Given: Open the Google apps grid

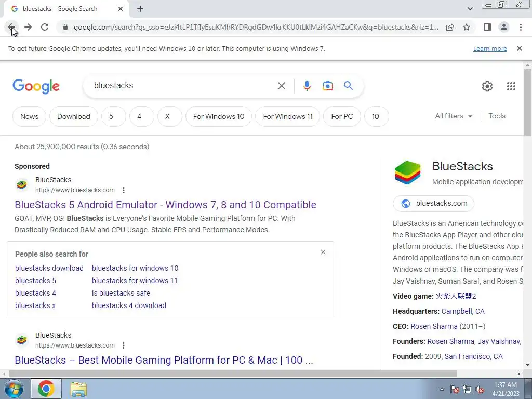Looking at the screenshot, I should pos(511,86).
